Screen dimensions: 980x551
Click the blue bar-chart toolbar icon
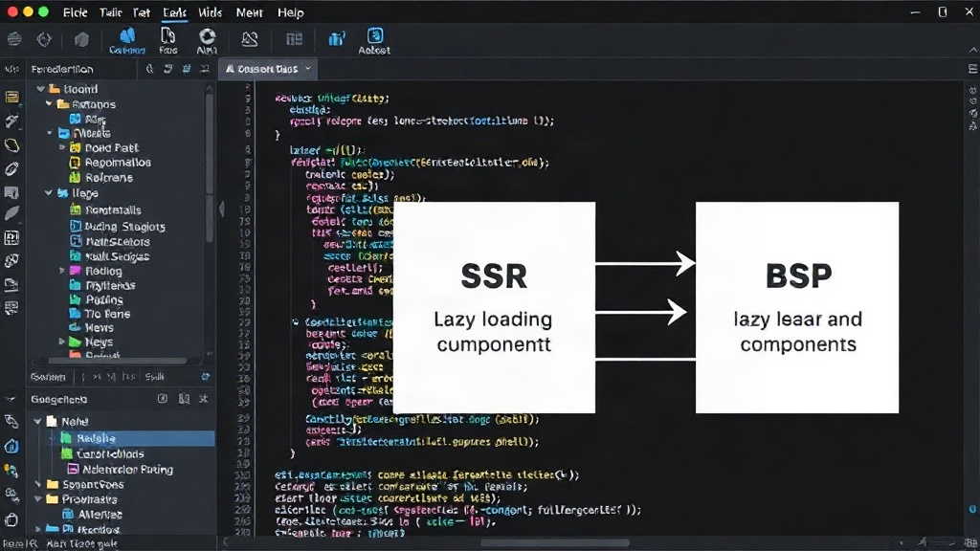336,39
